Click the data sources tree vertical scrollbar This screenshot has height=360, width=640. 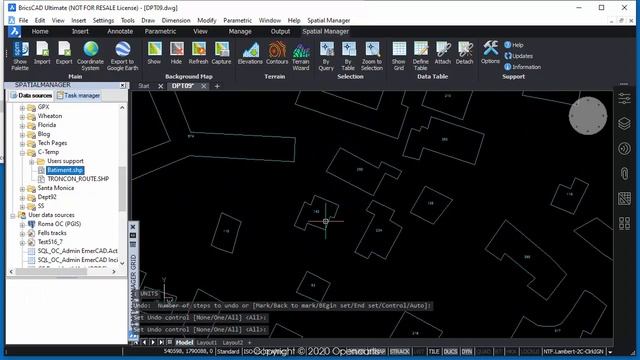(122, 189)
